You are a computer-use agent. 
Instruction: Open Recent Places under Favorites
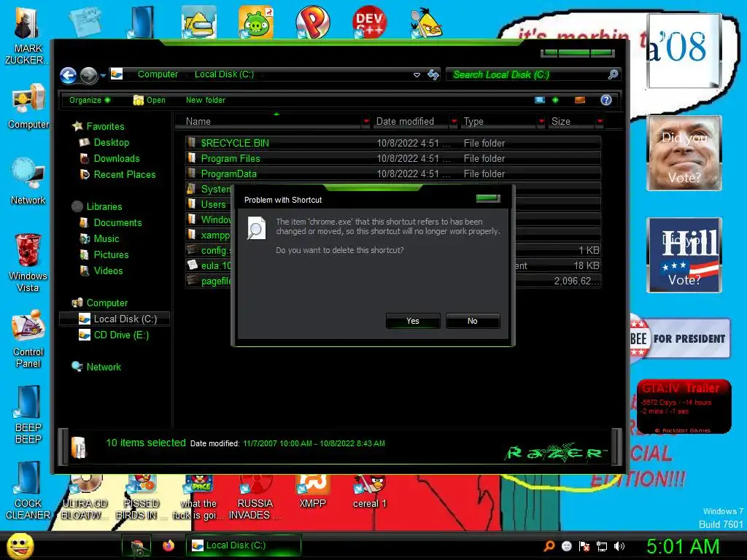pos(117,175)
